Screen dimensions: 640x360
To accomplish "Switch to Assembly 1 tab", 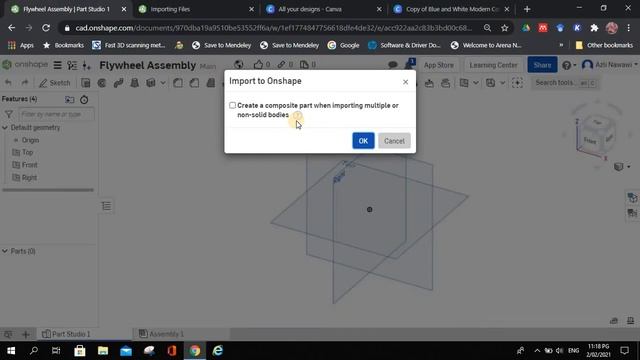I will (162, 334).
